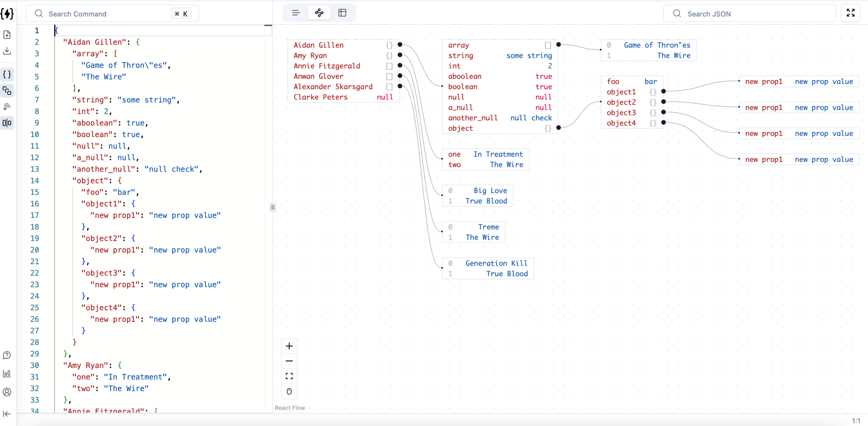Screen dimensions: 868x426
Task: Click the React Flow attribution link
Action: (x=289, y=407)
